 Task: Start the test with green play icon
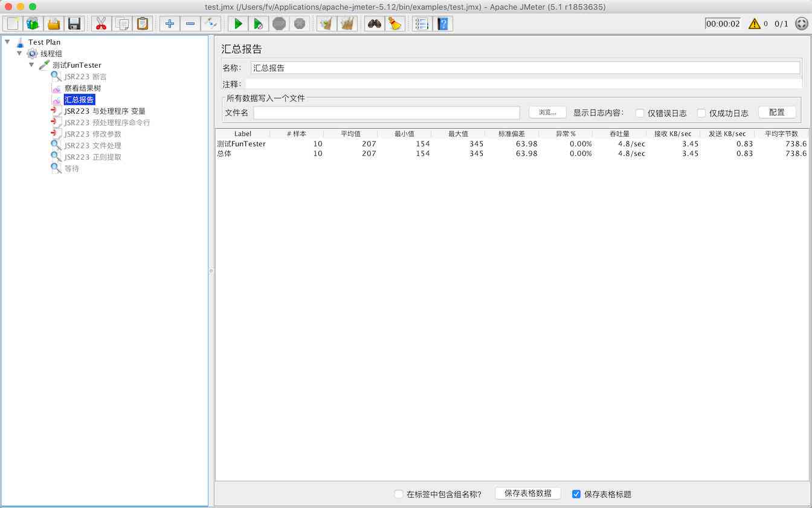(x=238, y=24)
